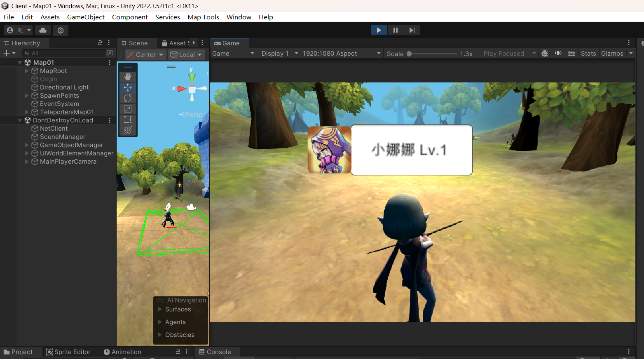Click the Step frame button
The image size is (644, 359).
(x=412, y=30)
